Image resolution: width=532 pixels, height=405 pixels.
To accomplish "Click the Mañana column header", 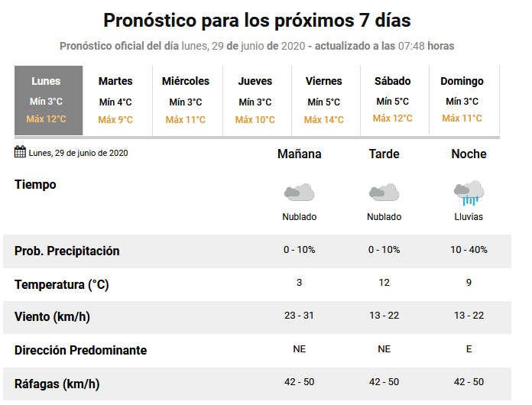I will point(299,154).
